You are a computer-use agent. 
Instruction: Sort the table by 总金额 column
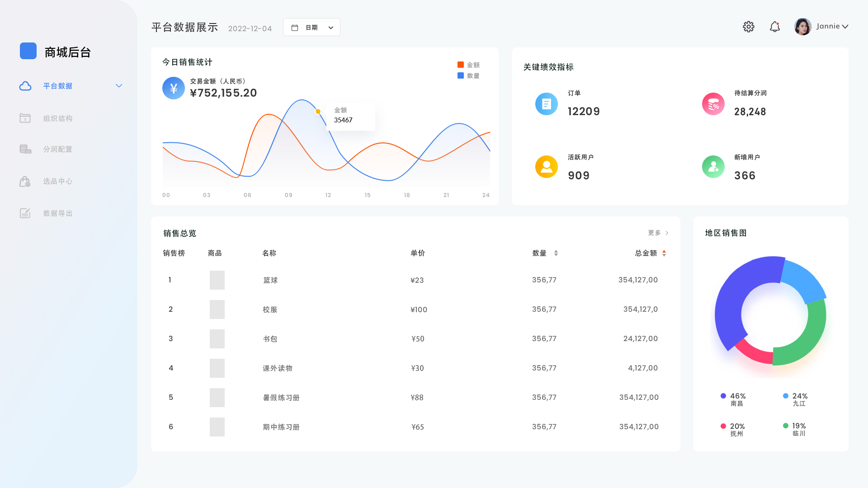point(664,253)
